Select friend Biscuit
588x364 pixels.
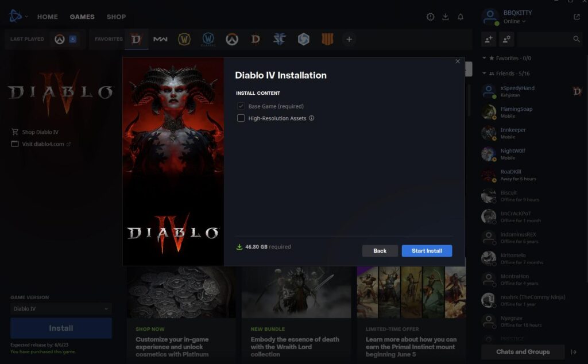click(531, 196)
